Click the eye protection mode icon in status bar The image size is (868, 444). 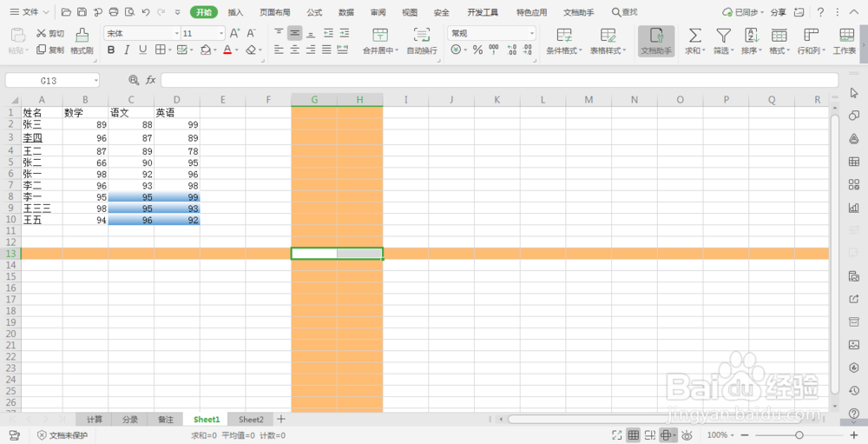(x=687, y=435)
